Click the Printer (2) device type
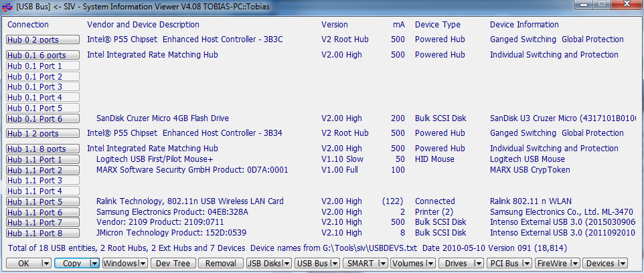644x273 pixels. coord(433,212)
